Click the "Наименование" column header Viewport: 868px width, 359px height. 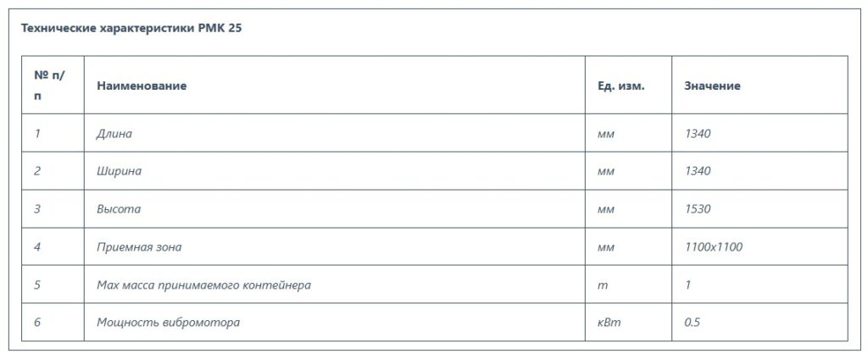pos(142,86)
